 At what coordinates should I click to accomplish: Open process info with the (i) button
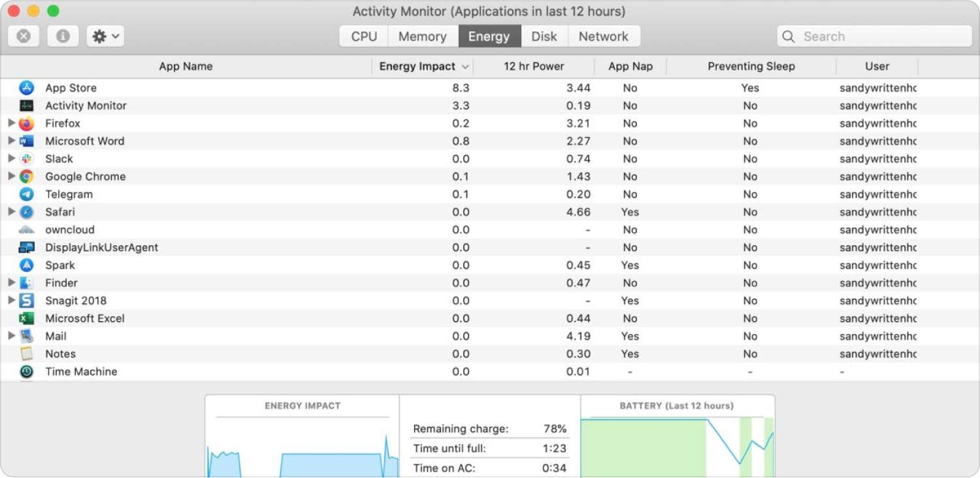coord(63,36)
